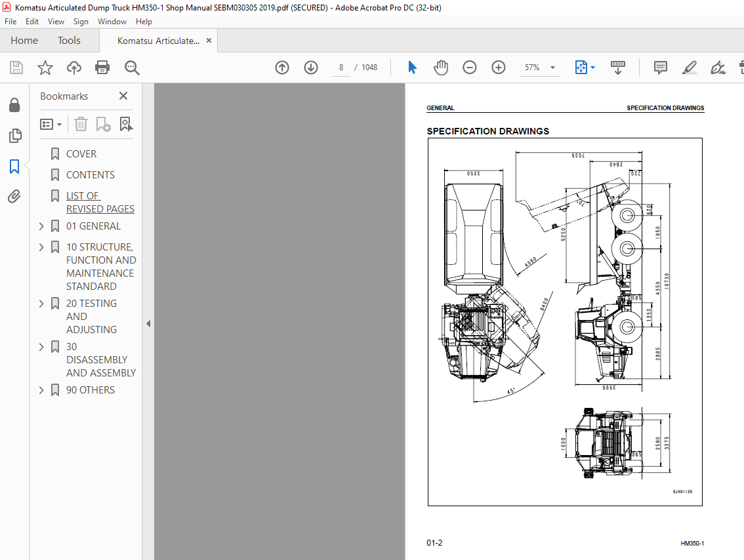Open bookmark options menu dropdown
744x560 pixels.
coord(51,124)
